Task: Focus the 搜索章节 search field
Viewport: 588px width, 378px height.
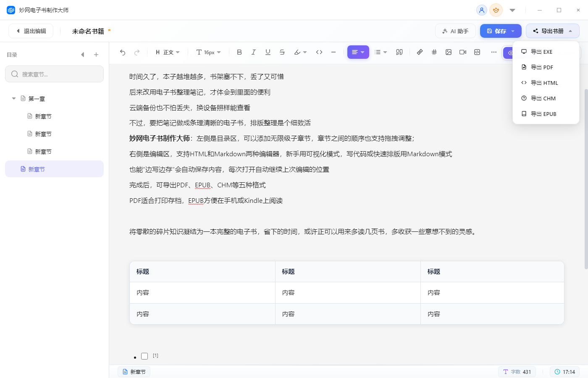Action: [x=54, y=74]
